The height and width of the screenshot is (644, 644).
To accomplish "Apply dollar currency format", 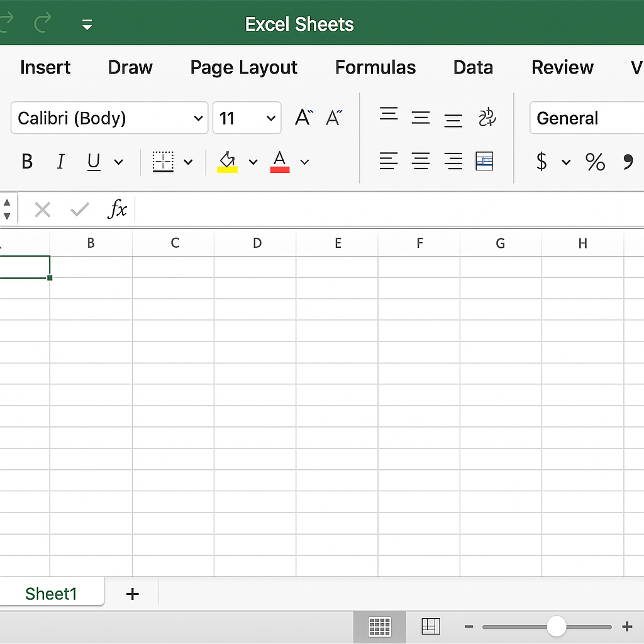I will point(541,161).
